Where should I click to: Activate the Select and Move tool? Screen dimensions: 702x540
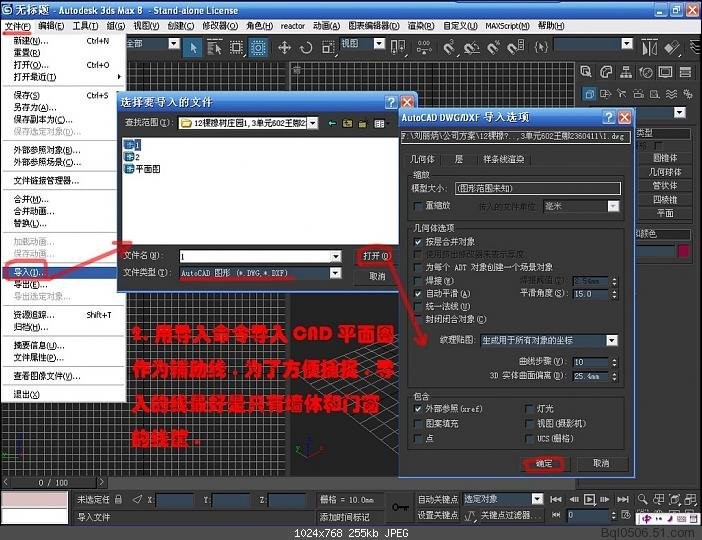(x=284, y=47)
